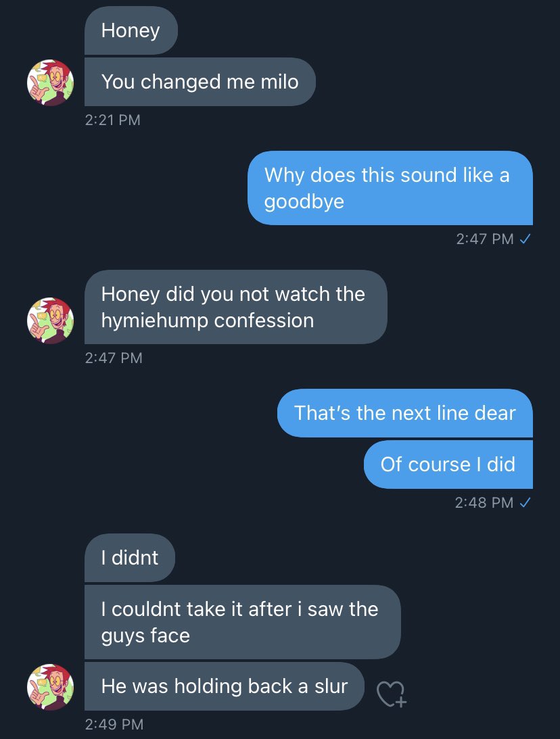Tap the 2:49 PM timestamp
The width and height of the screenshot is (560, 739).
(x=114, y=724)
